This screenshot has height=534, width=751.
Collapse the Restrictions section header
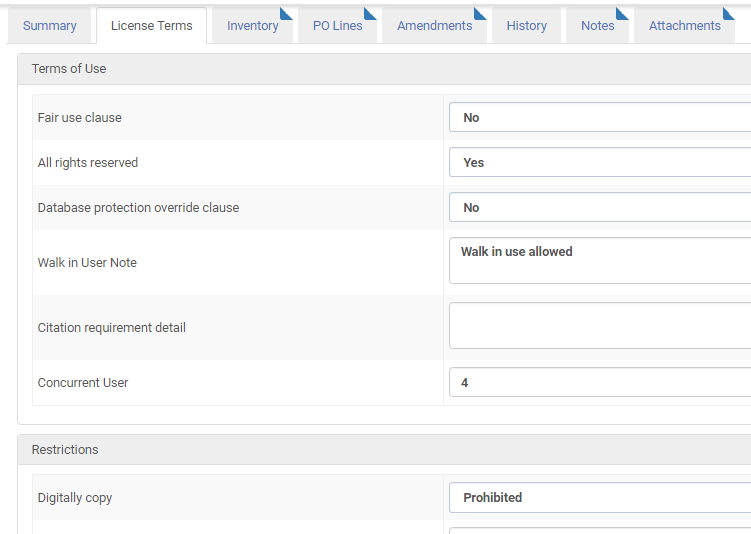pyautogui.click(x=65, y=450)
